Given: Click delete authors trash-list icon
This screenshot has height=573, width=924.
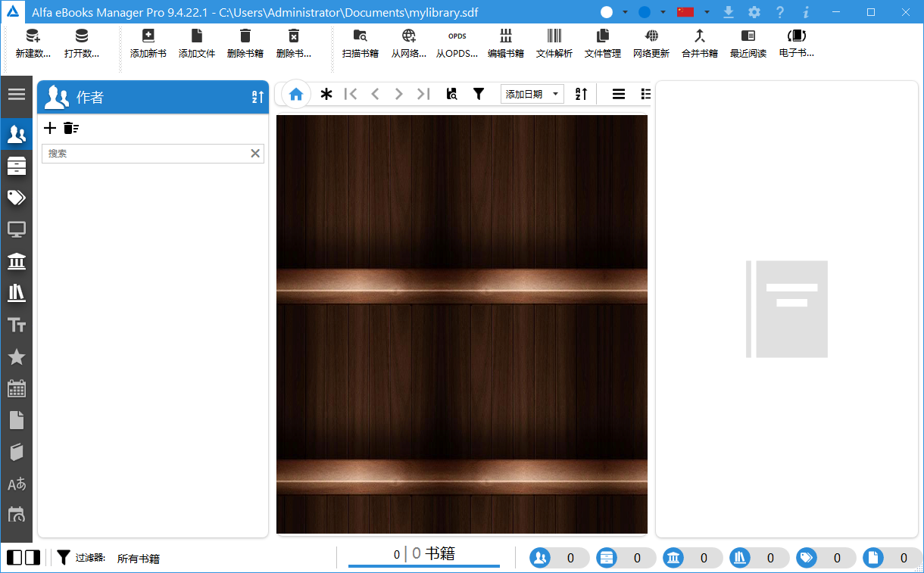Looking at the screenshot, I should pyautogui.click(x=71, y=128).
